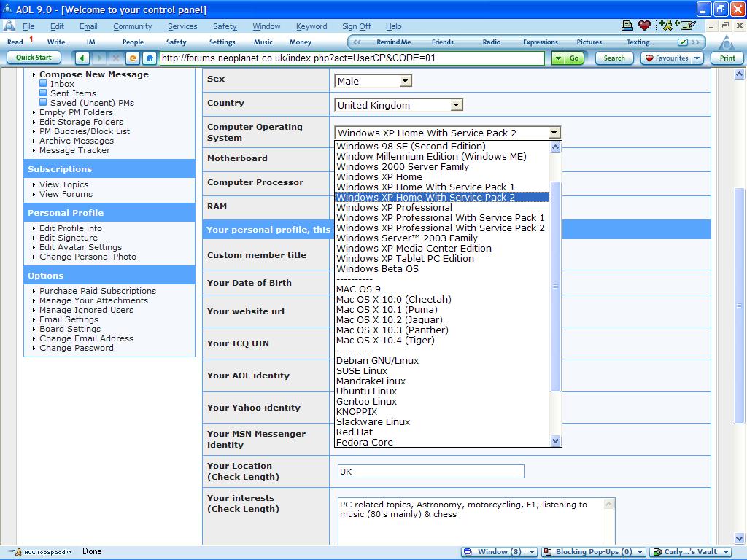The width and height of the screenshot is (747, 560).
Task: Click the Radio toolbar shortcut
Action: point(491,42)
